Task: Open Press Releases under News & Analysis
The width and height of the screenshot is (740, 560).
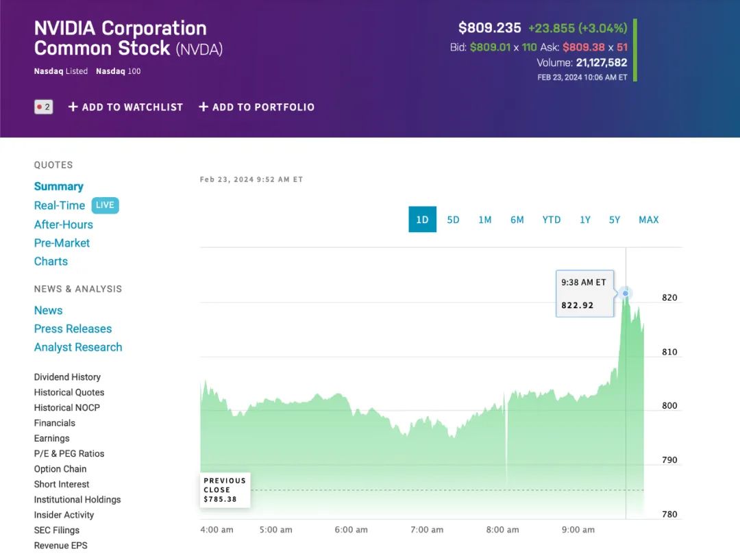Action: 73,329
